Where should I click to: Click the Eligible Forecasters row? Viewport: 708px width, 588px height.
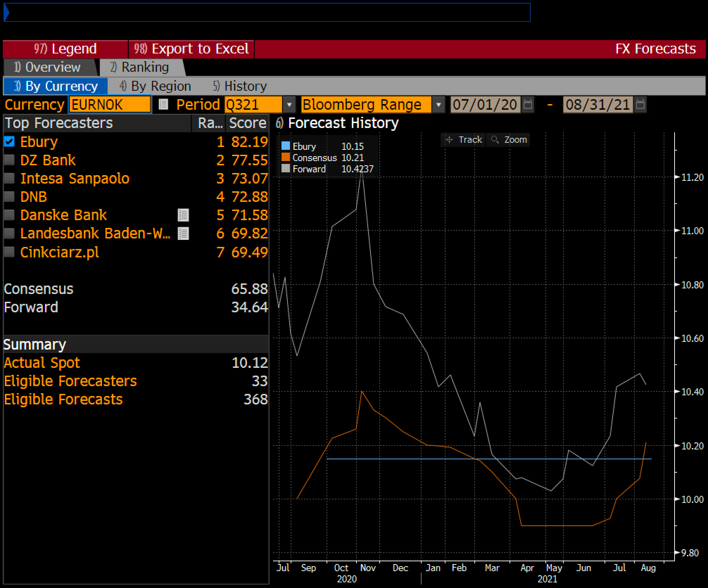(136, 381)
